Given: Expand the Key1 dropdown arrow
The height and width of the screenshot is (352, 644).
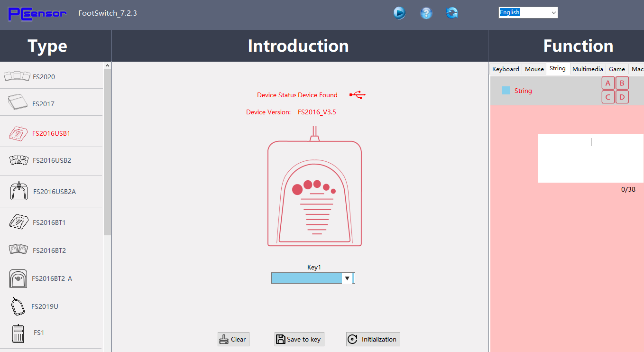Looking at the screenshot, I should click(x=347, y=278).
